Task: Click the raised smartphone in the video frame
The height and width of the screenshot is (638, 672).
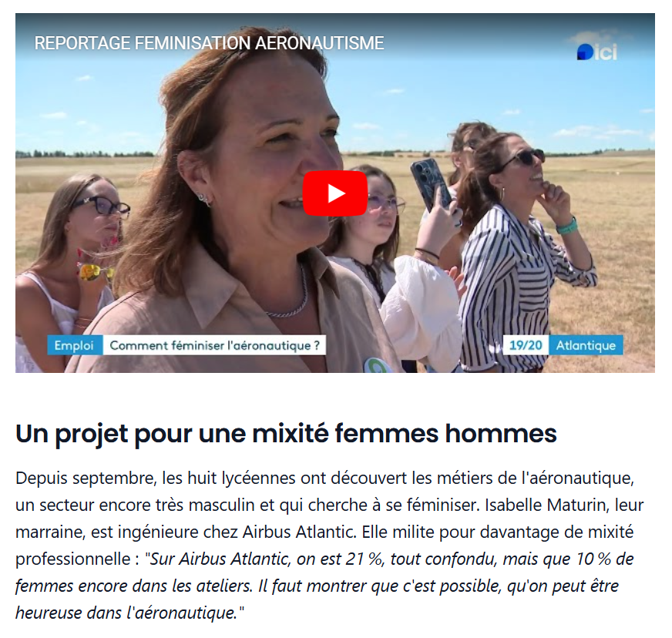Action: 432,185
